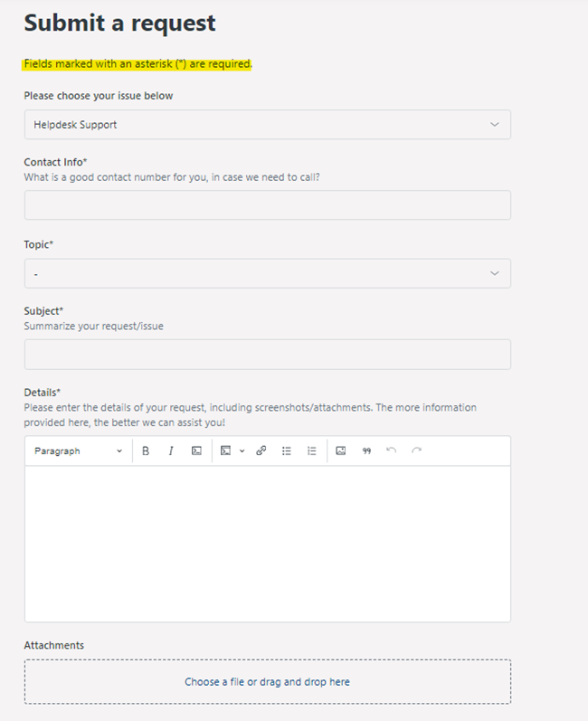
Task: Click inside the Details text area
Action: 267,543
